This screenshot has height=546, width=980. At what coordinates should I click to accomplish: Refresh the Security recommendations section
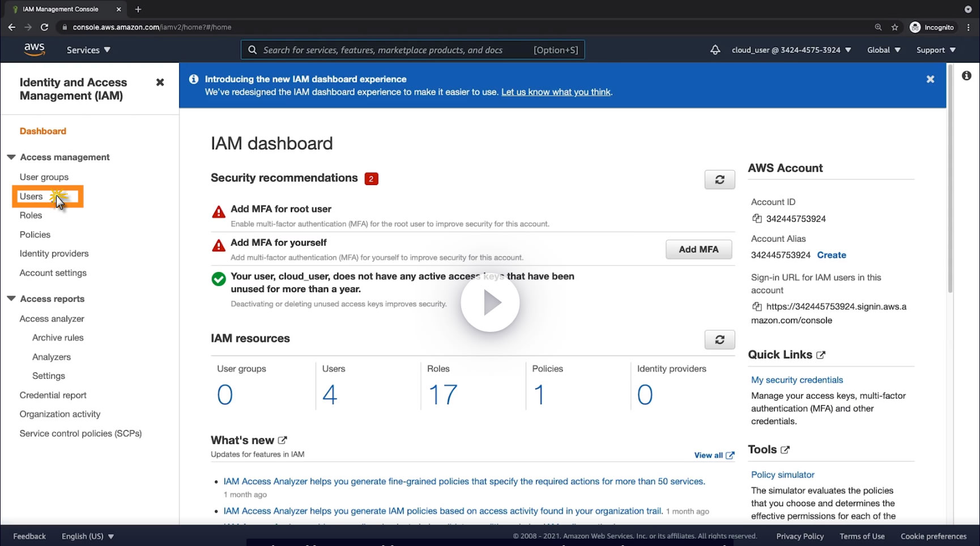point(719,180)
